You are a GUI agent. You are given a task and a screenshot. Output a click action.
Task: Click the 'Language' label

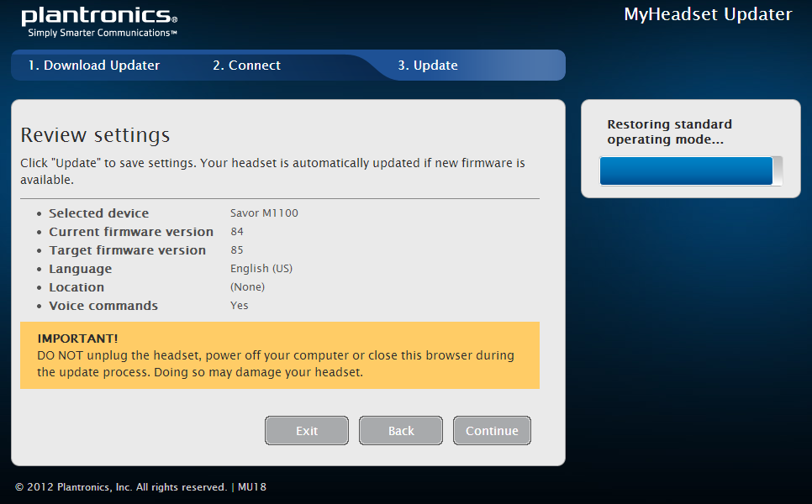[x=80, y=269]
